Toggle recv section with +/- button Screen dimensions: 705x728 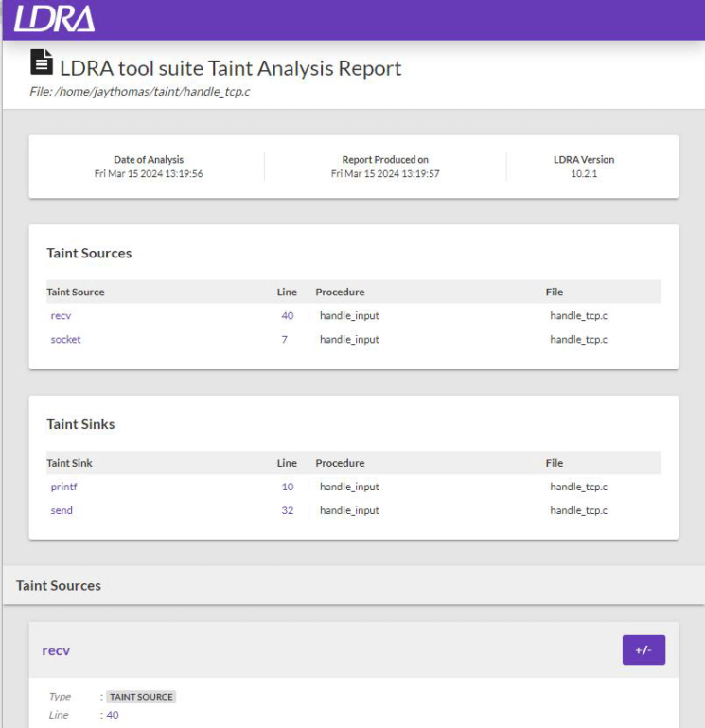click(643, 649)
